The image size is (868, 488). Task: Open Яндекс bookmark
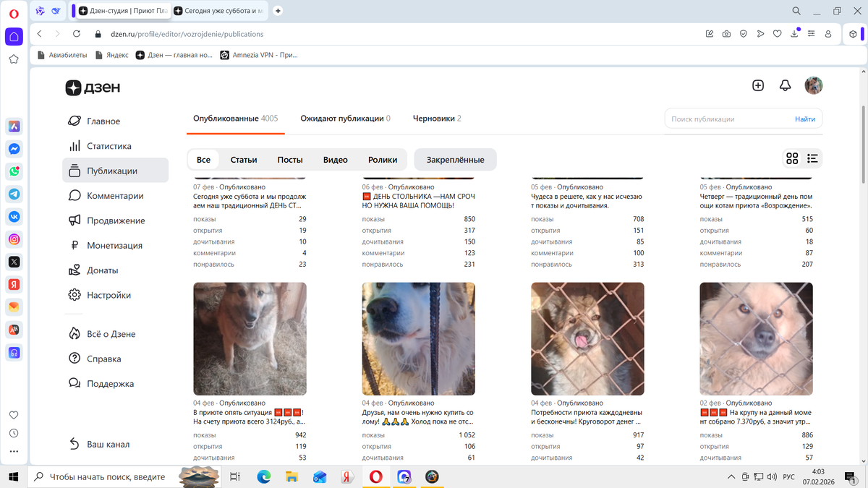[x=111, y=55]
